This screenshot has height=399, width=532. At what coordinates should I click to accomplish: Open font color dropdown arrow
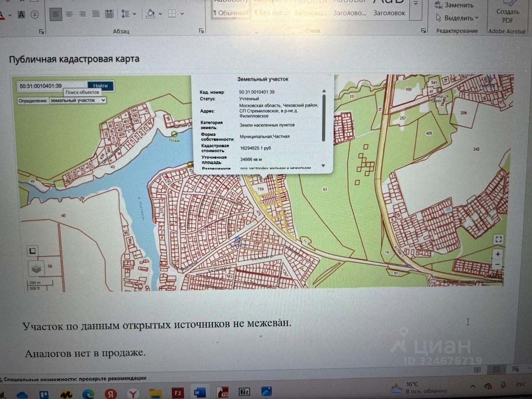click(10, 15)
